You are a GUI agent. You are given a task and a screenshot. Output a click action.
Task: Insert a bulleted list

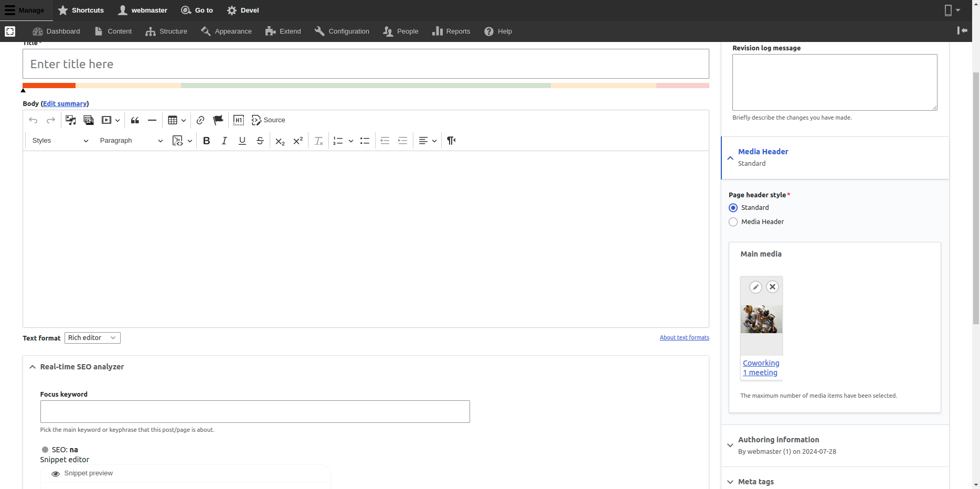coord(365,141)
